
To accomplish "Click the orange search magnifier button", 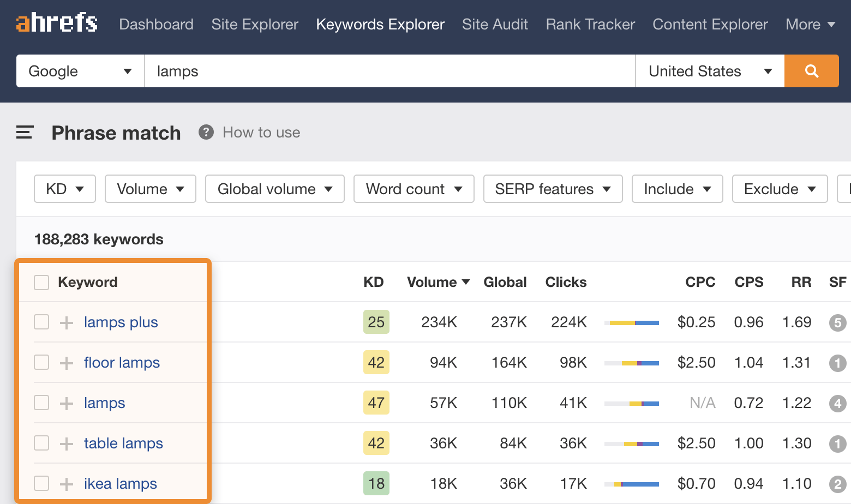I will click(x=811, y=71).
